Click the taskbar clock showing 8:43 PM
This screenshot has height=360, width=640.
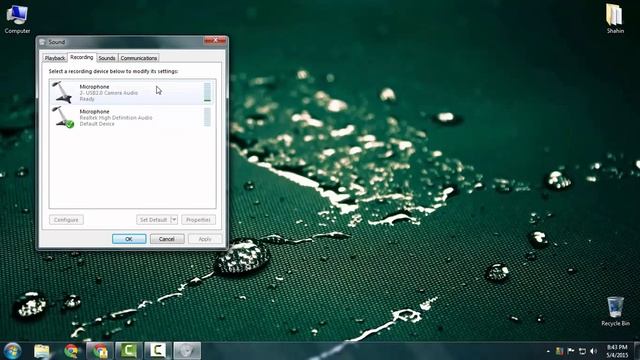(617, 351)
